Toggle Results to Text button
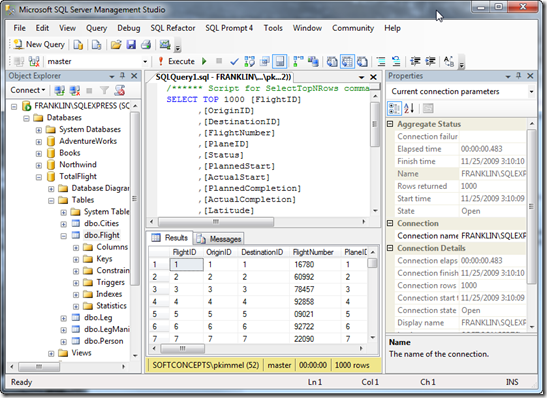The image size is (547, 398). coord(332,62)
